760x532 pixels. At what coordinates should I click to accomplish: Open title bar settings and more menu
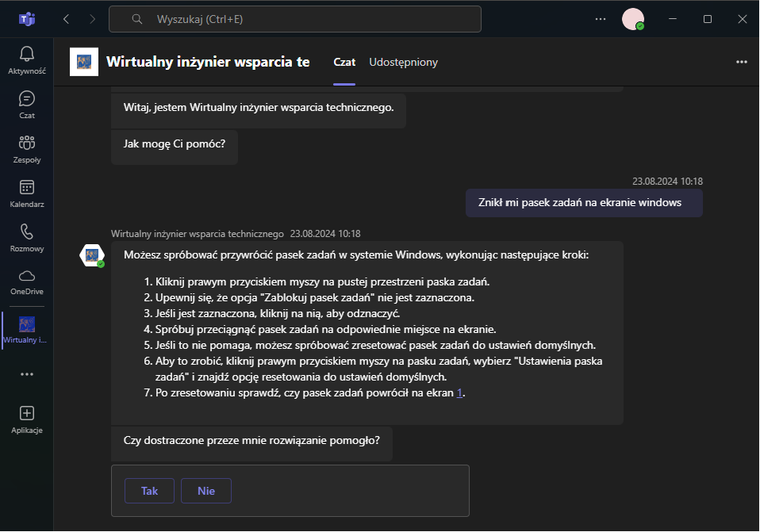(600, 18)
